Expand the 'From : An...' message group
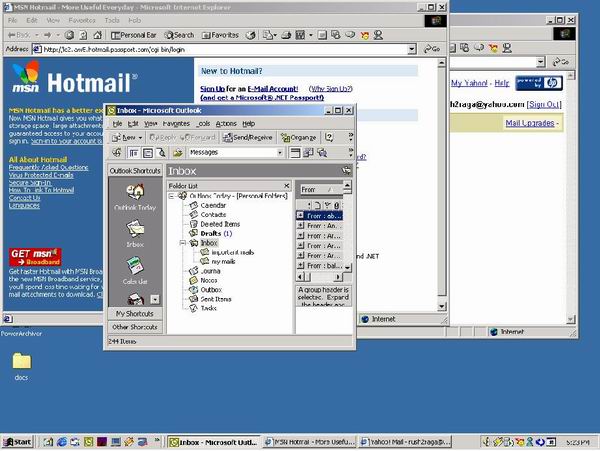 pyautogui.click(x=300, y=225)
